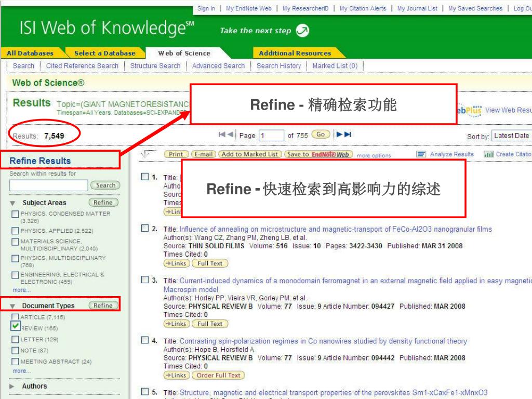
Task: Click Add to Marked List
Action: pos(250,154)
